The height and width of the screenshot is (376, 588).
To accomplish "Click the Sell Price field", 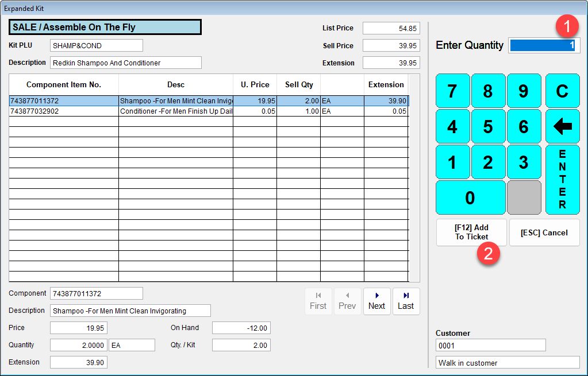I will 391,45.
